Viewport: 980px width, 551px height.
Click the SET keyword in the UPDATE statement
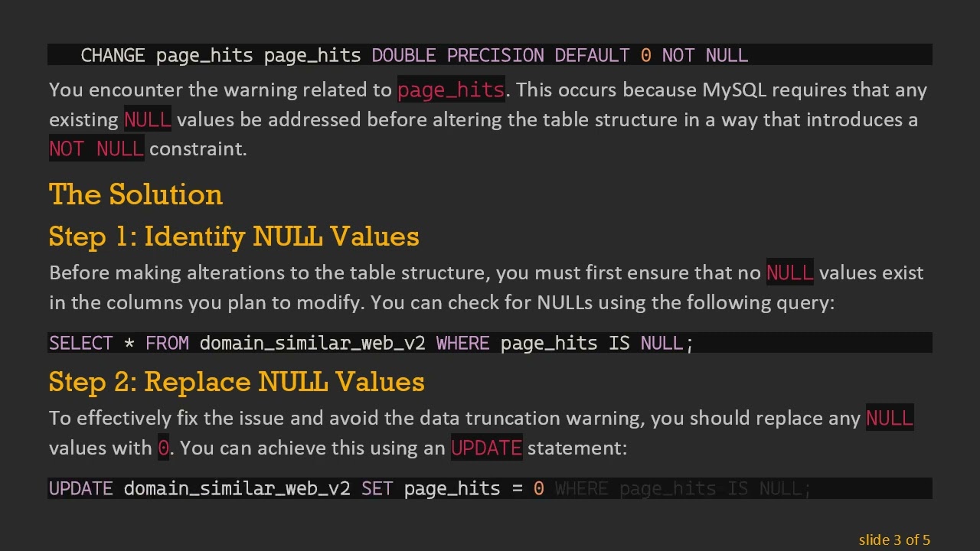click(377, 488)
